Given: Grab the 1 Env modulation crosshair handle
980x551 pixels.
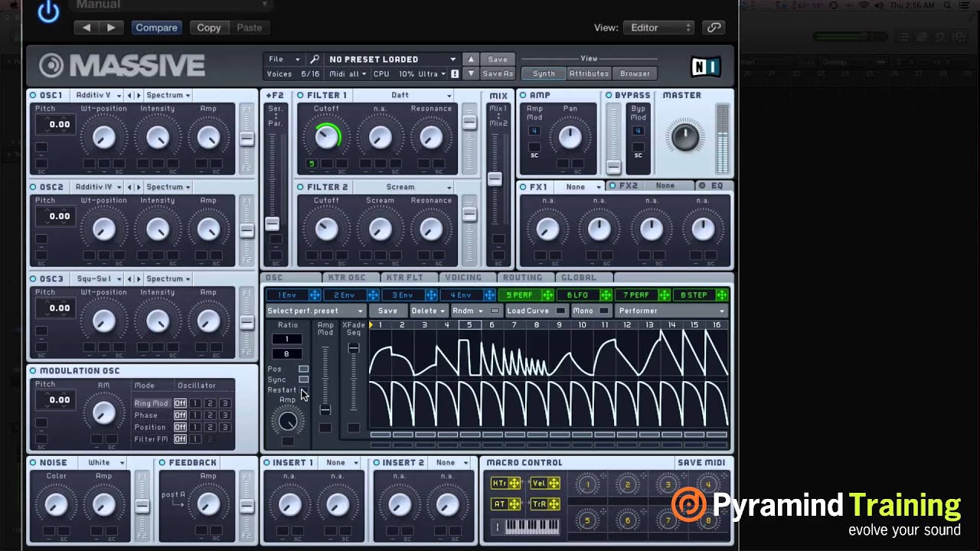Looking at the screenshot, I should click(x=315, y=295).
